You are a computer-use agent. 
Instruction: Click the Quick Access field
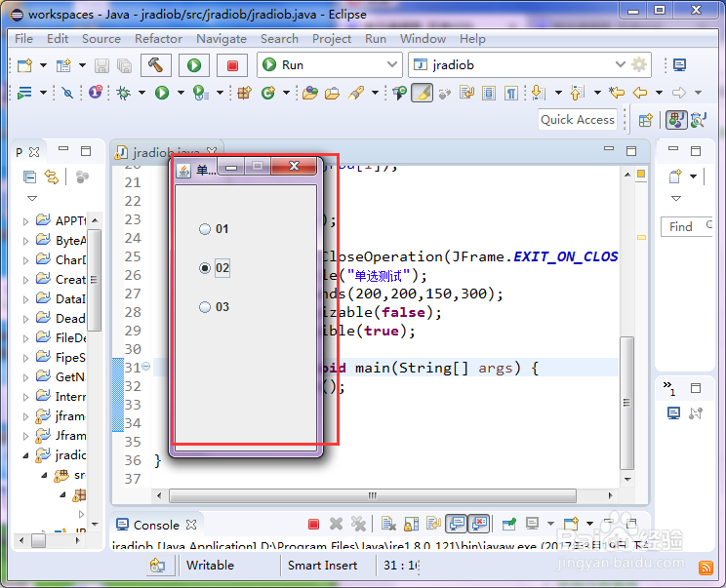[578, 120]
